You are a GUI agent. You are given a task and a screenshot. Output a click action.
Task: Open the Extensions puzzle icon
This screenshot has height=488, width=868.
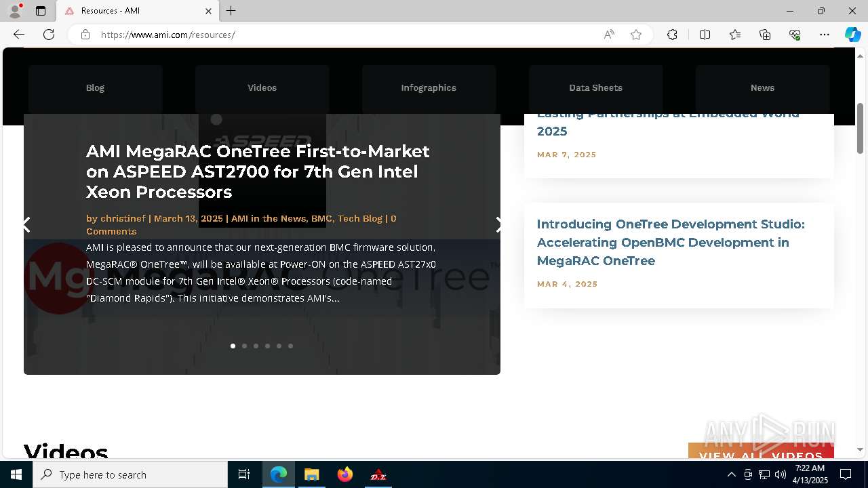[x=672, y=35]
